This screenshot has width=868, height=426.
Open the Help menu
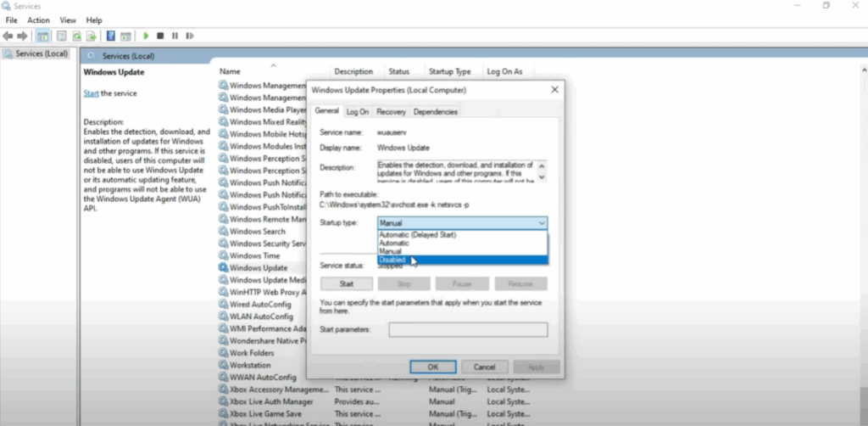pyautogui.click(x=94, y=20)
